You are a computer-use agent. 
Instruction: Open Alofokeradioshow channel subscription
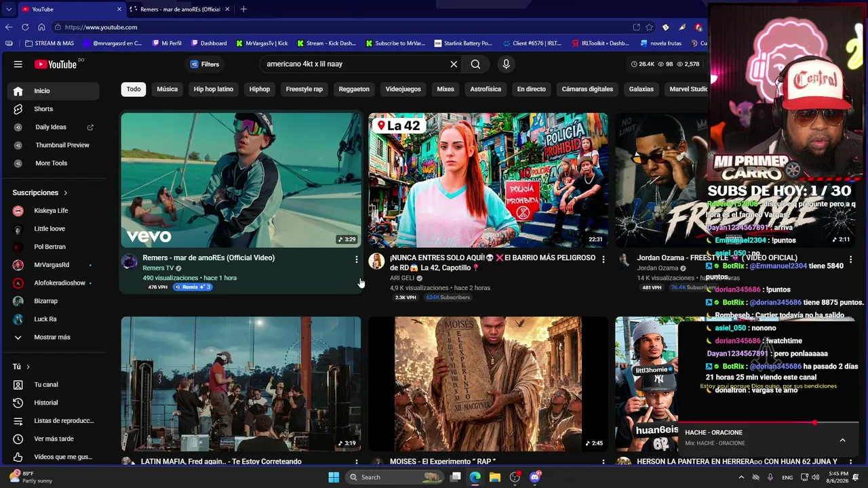53,283
